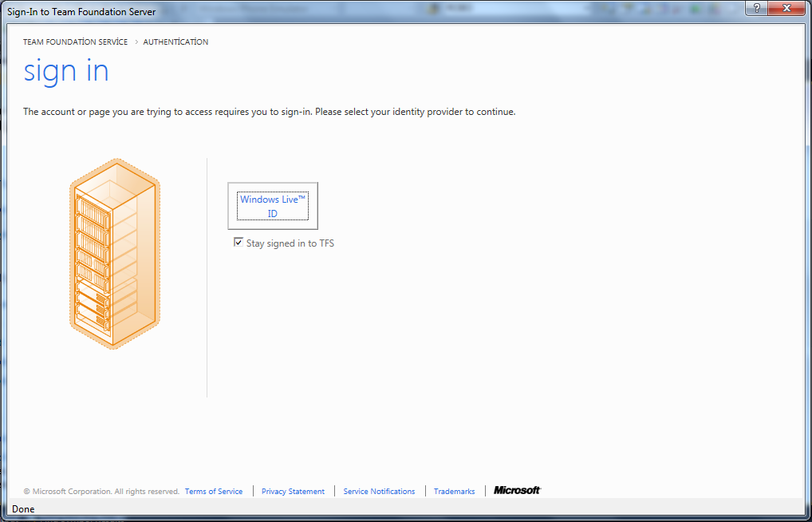
Task: Click the 'Stay signed in to TFS' label
Action: click(x=290, y=243)
